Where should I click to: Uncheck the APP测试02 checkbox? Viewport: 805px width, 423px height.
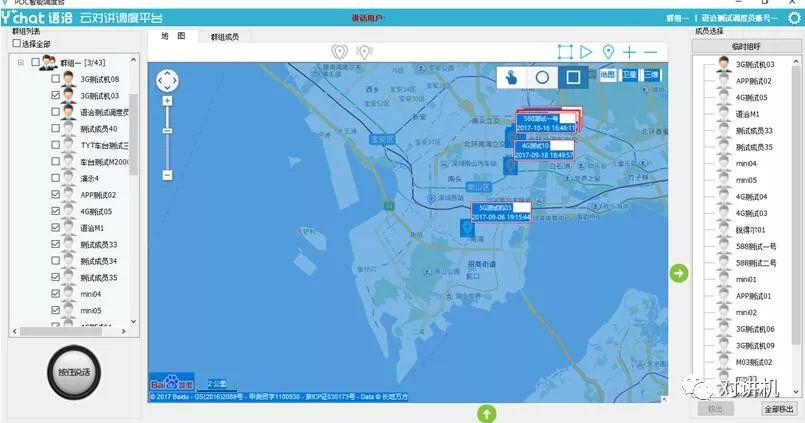[55, 195]
